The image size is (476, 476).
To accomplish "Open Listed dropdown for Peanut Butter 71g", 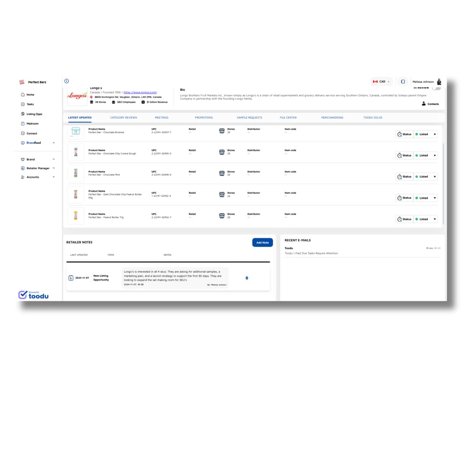I will tap(426, 219).
